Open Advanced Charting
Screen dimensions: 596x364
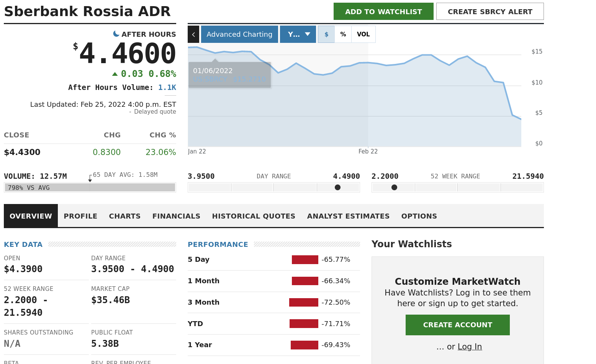pos(239,34)
